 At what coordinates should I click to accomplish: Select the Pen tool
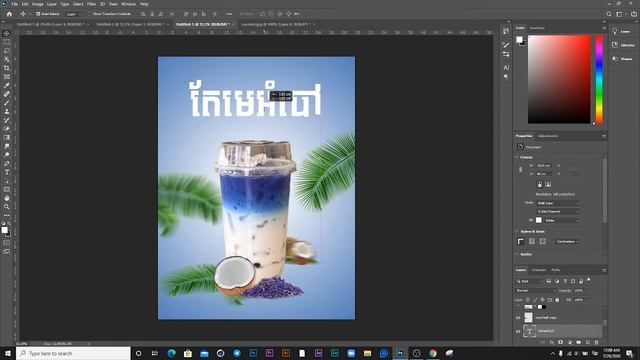7,163
